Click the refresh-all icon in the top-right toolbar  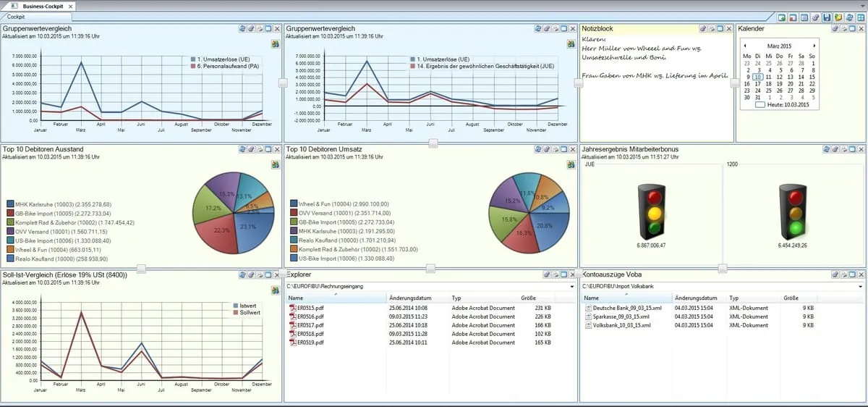(849, 17)
